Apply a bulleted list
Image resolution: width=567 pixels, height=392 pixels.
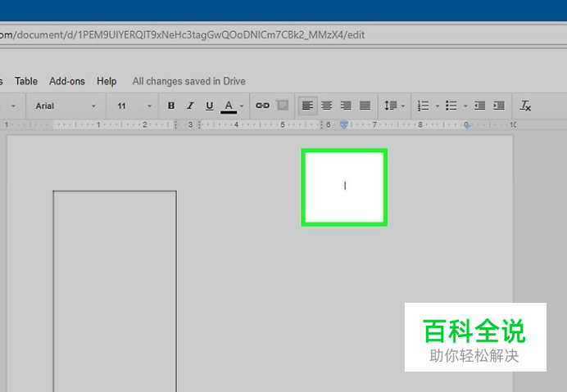tap(451, 106)
